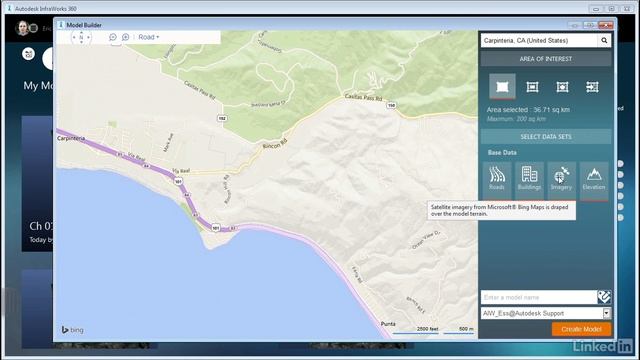
Task: Toggle the Buildings base data set
Action: [529, 180]
